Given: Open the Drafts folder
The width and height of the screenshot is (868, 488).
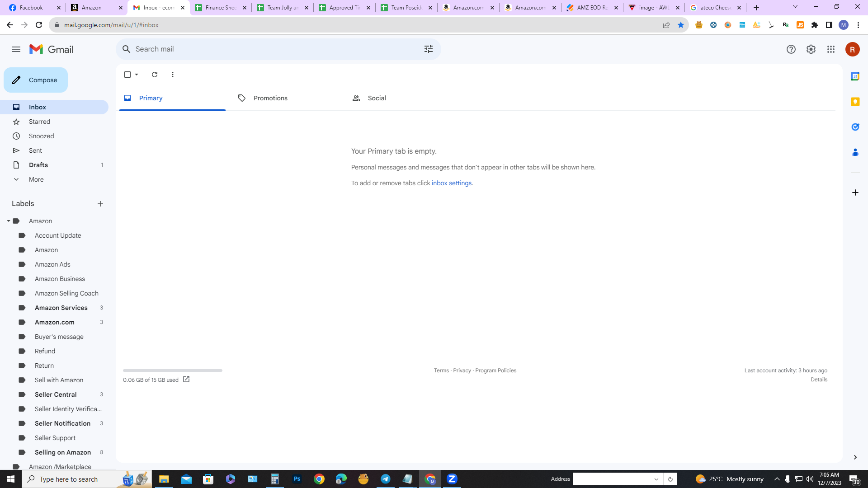Looking at the screenshot, I should pos(54,165).
